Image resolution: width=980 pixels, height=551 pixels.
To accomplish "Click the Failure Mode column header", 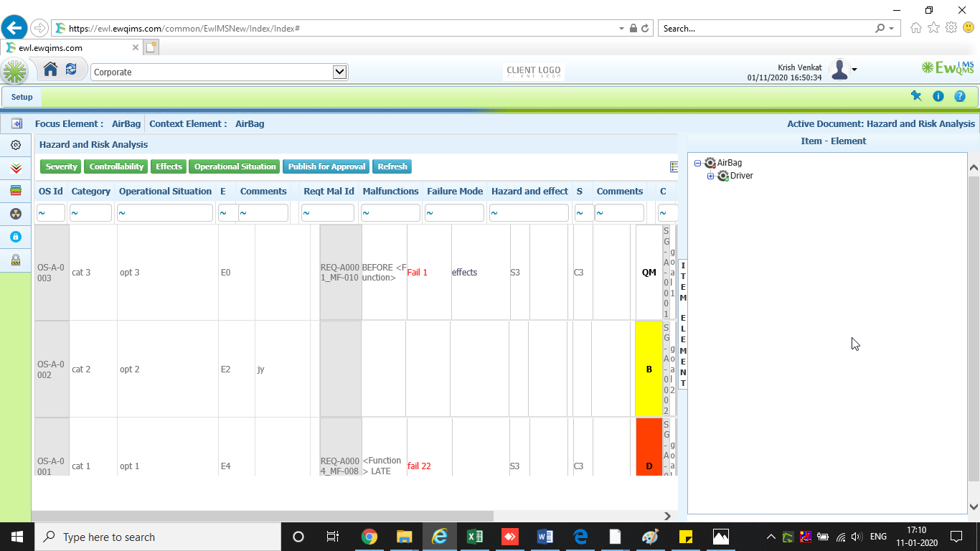I will pyautogui.click(x=455, y=192).
